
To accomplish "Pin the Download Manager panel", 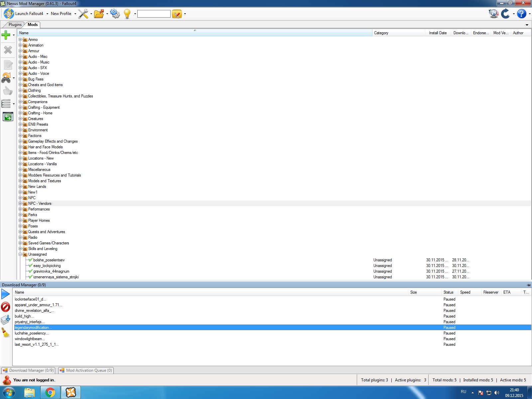I will (528, 285).
